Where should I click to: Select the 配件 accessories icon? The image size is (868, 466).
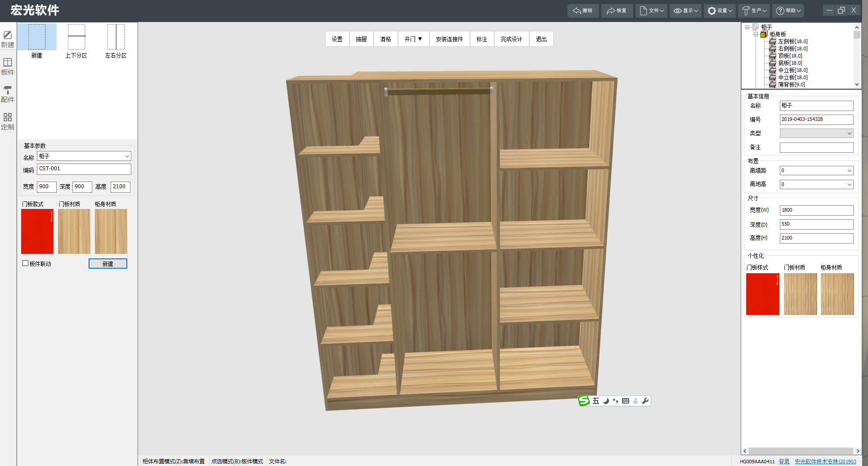click(8, 94)
